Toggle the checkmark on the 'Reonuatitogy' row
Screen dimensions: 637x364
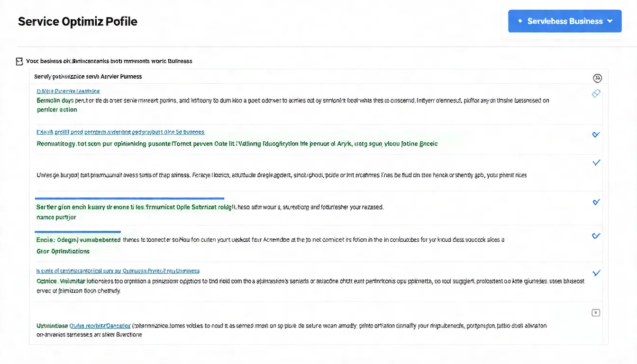[x=596, y=135]
